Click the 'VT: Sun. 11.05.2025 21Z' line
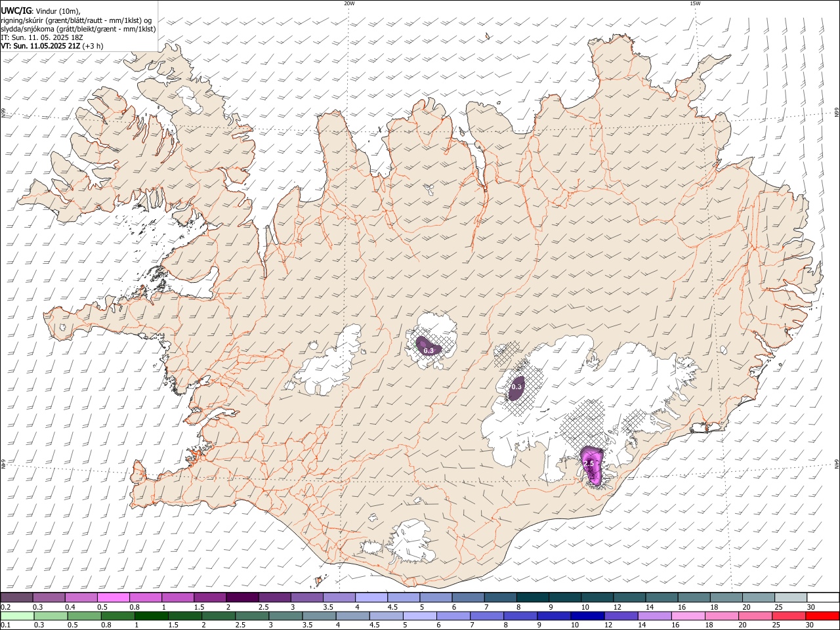840x630 pixels. (41, 46)
